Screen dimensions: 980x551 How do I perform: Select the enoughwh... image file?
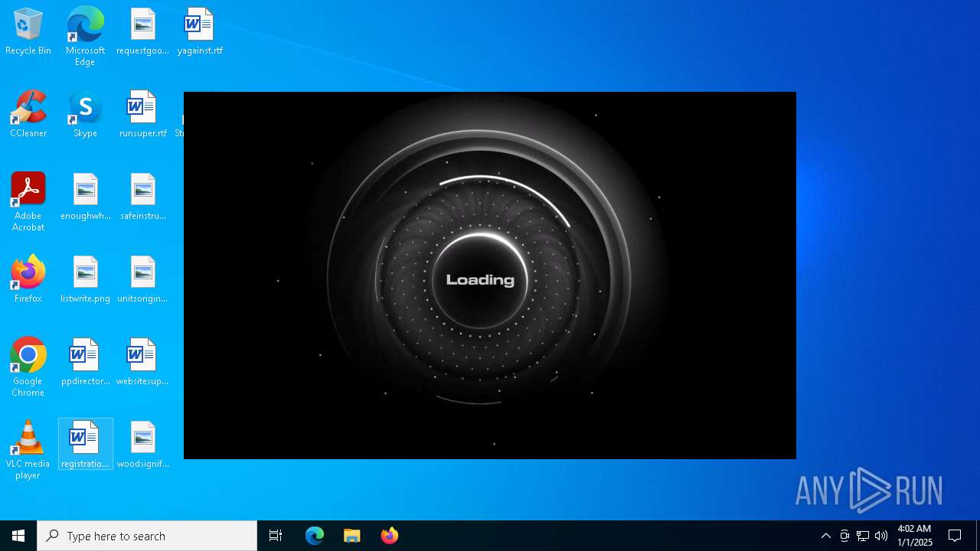pyautogui.click(x=85, y=197)
